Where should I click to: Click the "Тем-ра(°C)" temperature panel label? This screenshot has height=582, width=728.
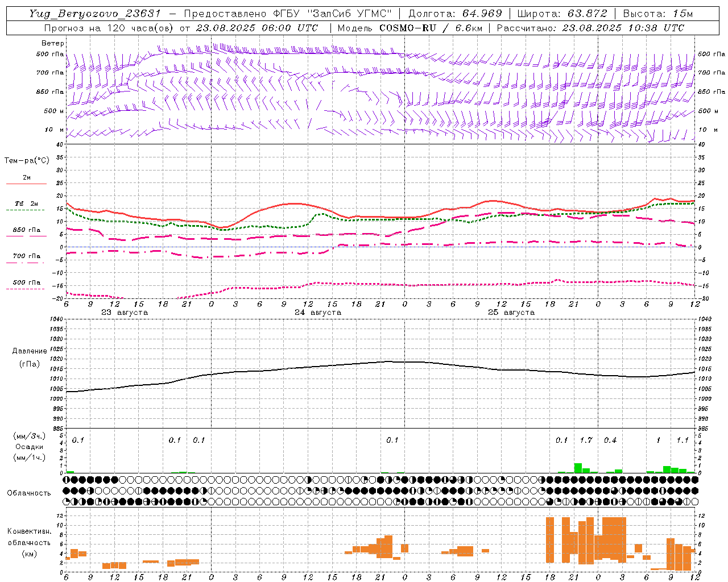coord(27,161)
